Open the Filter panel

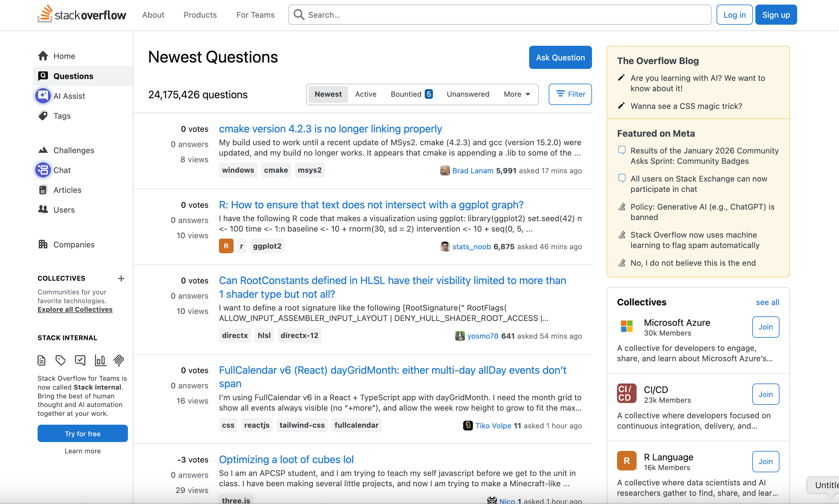(570, 94)
